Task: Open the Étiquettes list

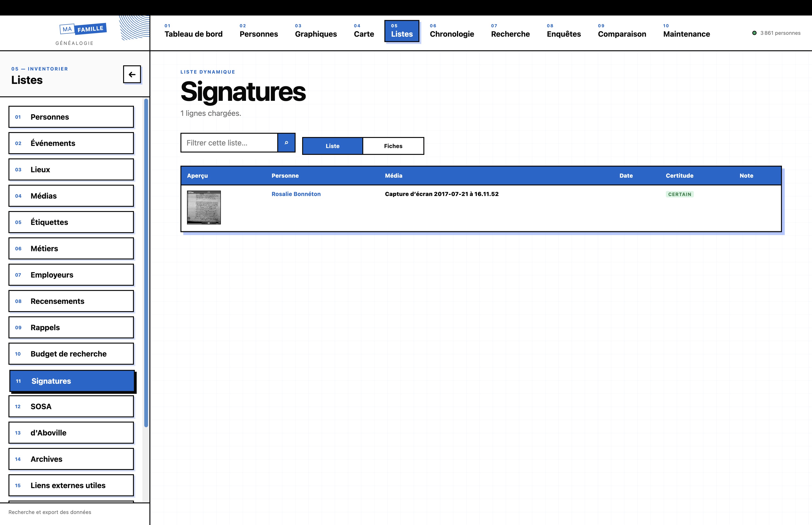Action: (x=71, y=222)
